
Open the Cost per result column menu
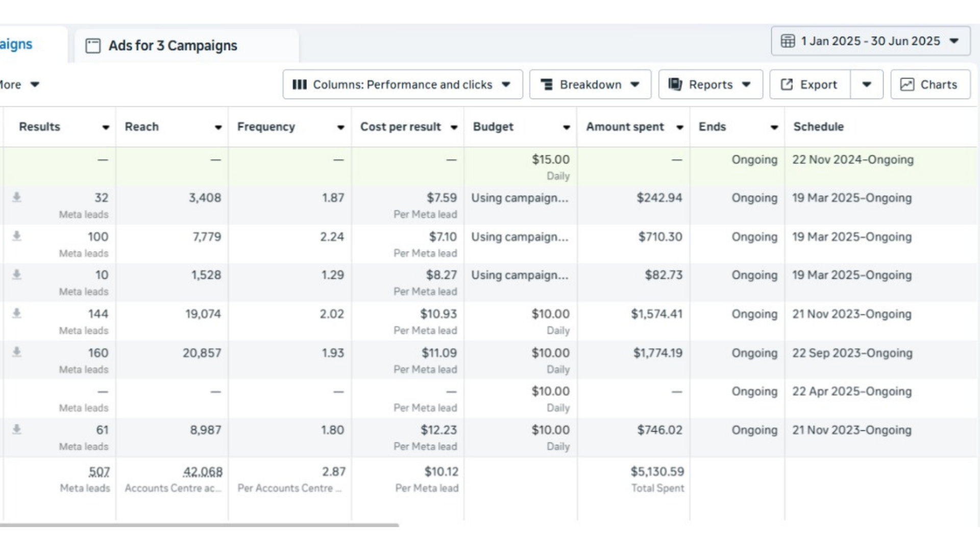coord(454,128)
